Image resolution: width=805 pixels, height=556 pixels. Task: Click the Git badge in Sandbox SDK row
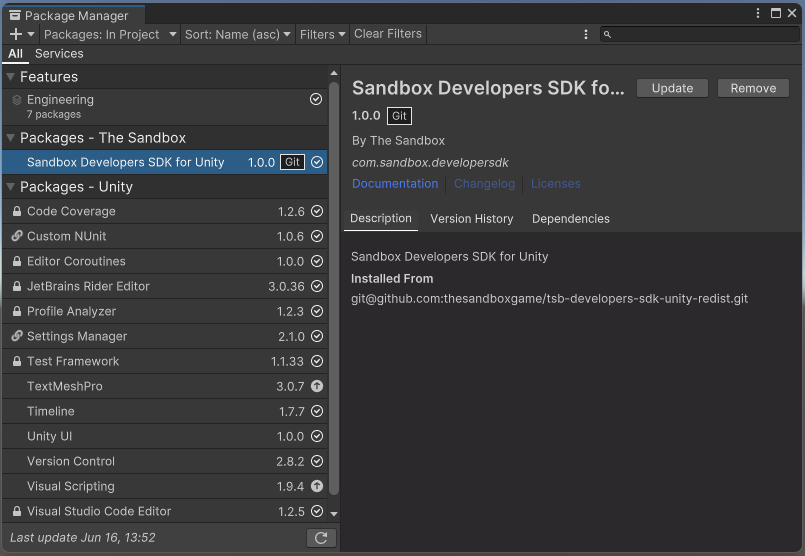pyautogui.click(x=292, y=162)
